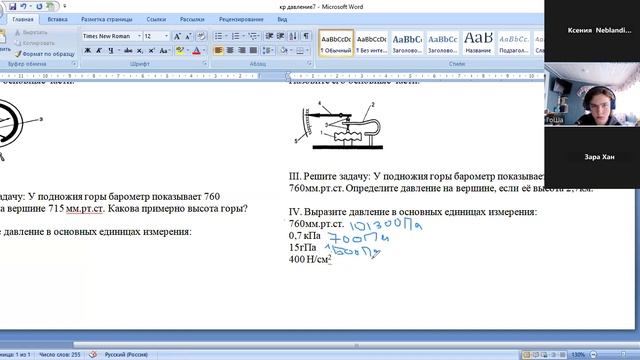
Task: Open the Вставка ribbon tab
Action: point(58,19)
